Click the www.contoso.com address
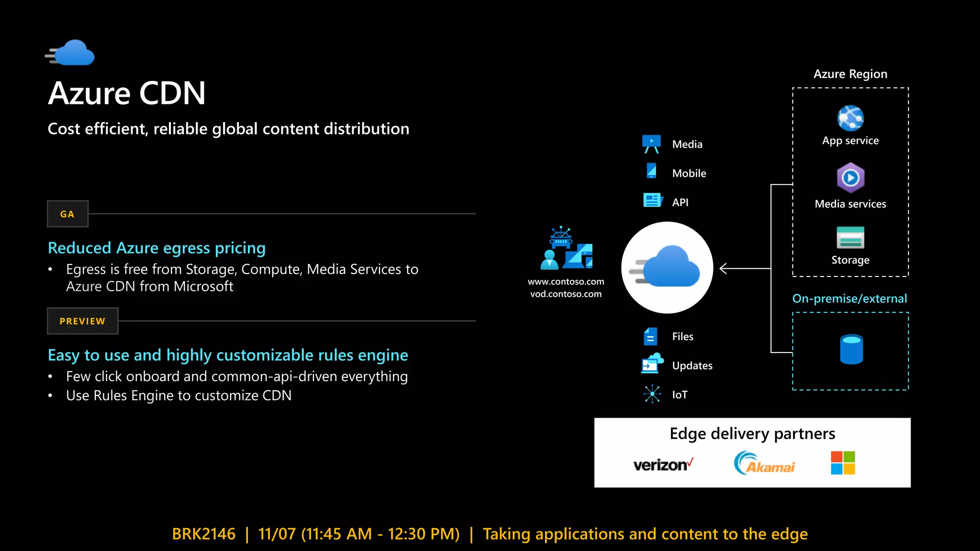980x551 pixels. tap(566, 282)
